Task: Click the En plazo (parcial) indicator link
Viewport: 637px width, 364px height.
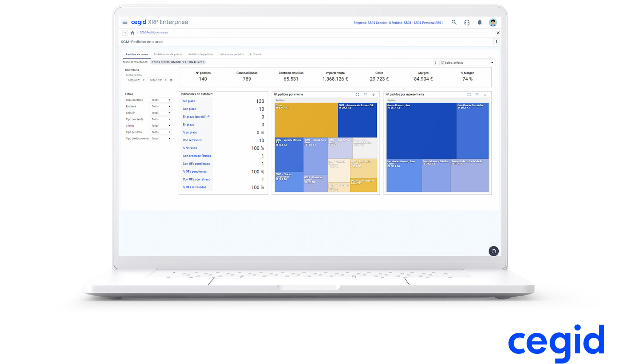Action: coord(195,117)
